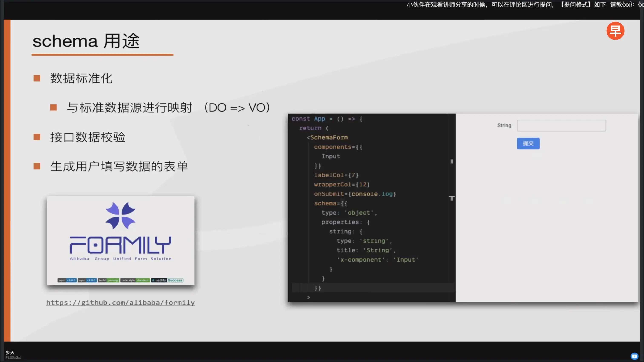This screenshot has height=362, width=644.
Task: Click the FORMILY wordmark text
Action: [120, 245]
